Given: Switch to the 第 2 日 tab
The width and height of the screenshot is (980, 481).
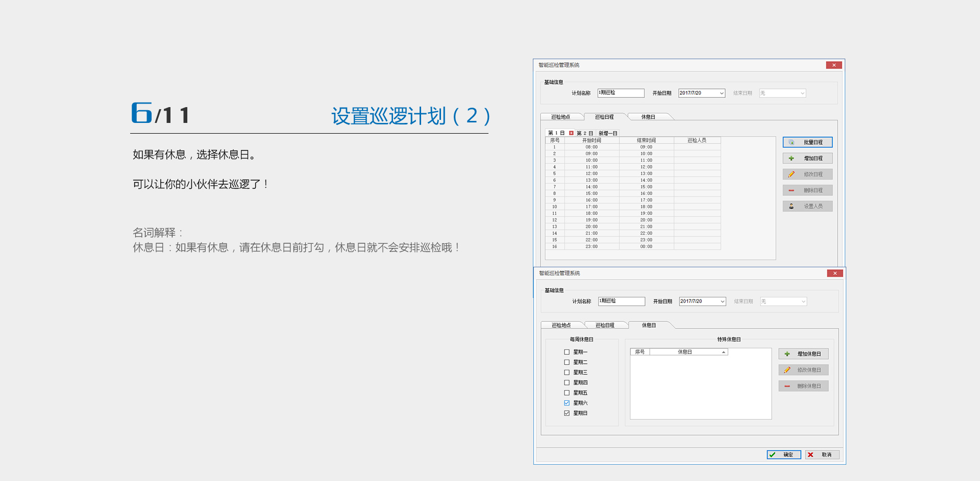Looking at the screenshot, I should 585,133.
